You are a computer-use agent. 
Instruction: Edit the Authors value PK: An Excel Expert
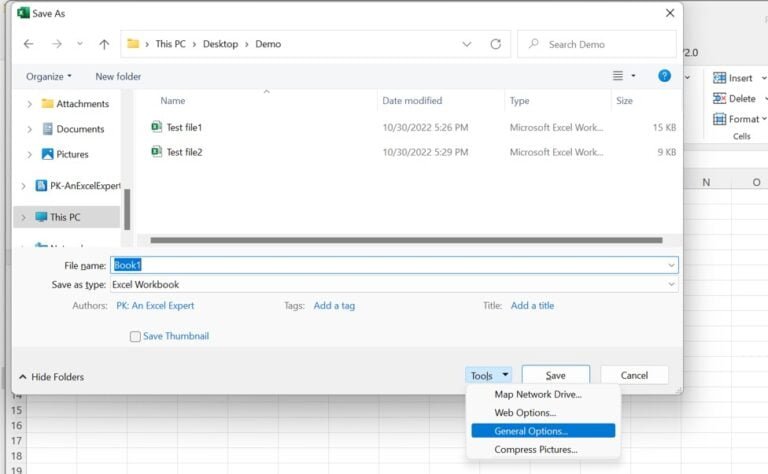(155, 306)
